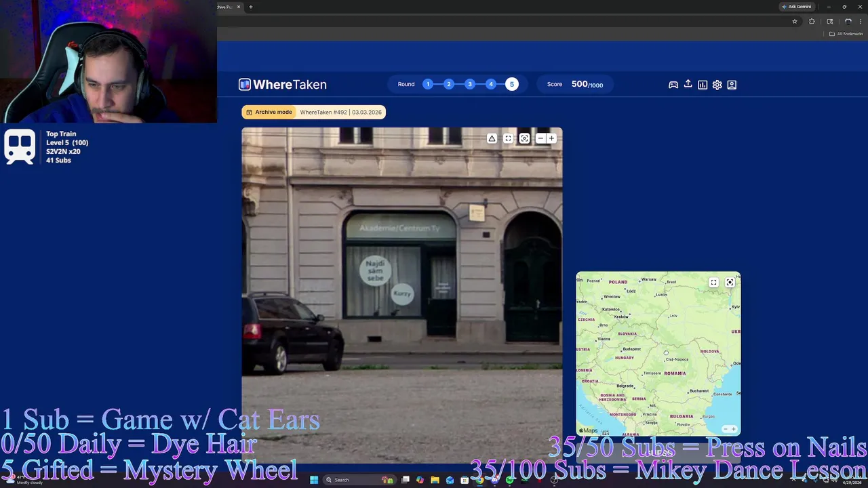Go to Round 1
Image resolution: width=868 pixels, height=488 pixels.
pyautogui.click(x=428, y=84)
